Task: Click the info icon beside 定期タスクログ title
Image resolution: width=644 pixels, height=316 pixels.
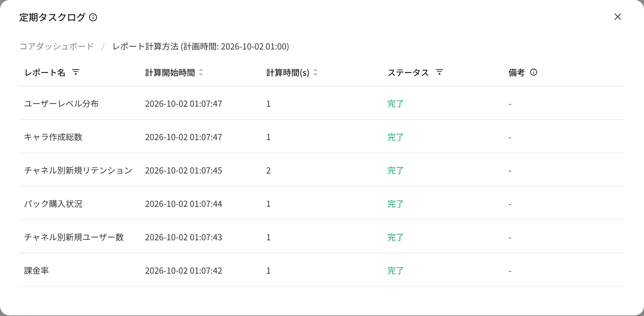Action: pos(93,17)
